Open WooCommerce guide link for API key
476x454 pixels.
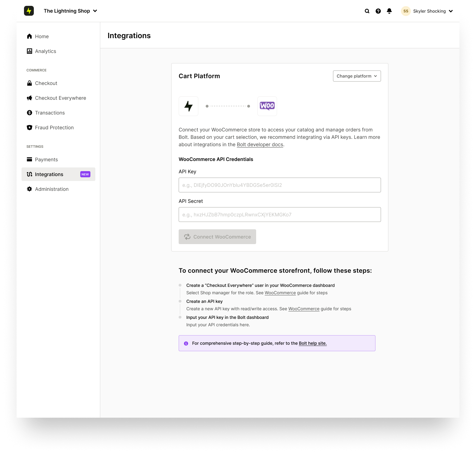(304, 309)
